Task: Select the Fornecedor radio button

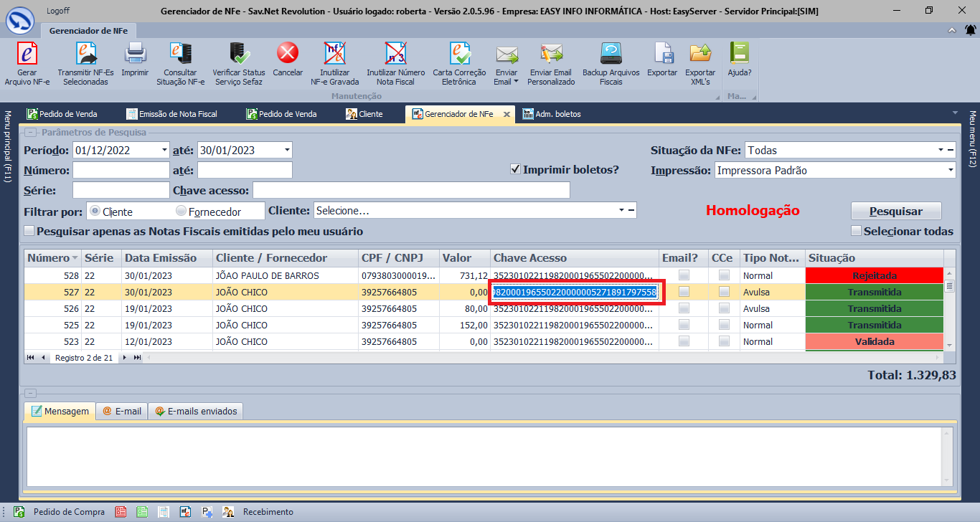Action: point(181,212)
